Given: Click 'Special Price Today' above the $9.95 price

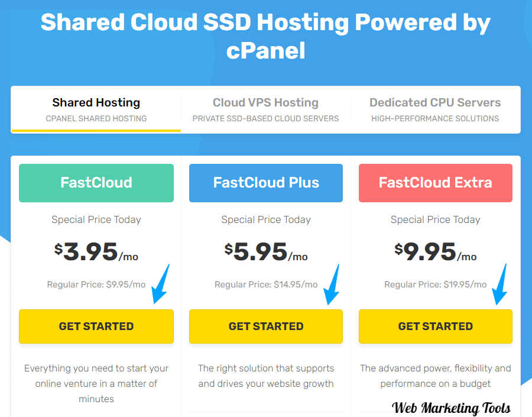Looking at the screenshot, I should tap(436, 219).
